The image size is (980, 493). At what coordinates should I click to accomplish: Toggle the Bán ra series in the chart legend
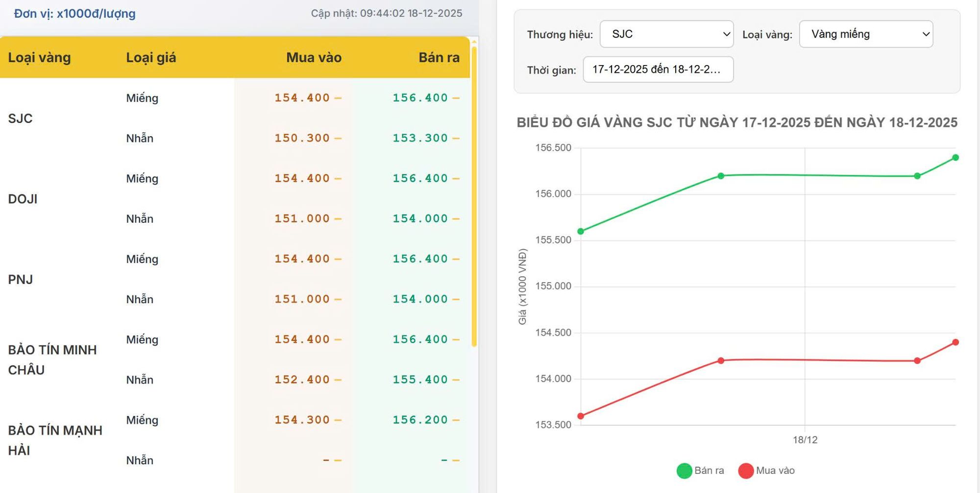click(x=706, y=470)
